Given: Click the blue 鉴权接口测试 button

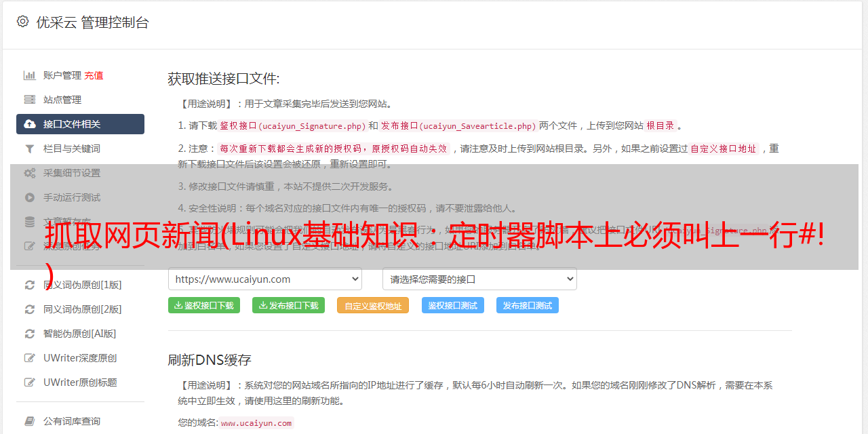Looking at the screenshot, I should (x=452, y=305).
